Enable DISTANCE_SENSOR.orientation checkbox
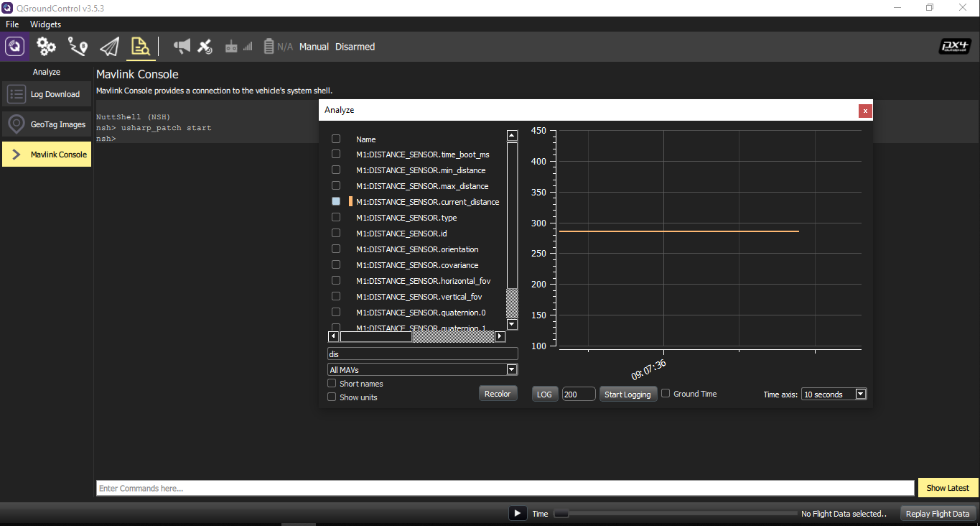 coord(335,249)
